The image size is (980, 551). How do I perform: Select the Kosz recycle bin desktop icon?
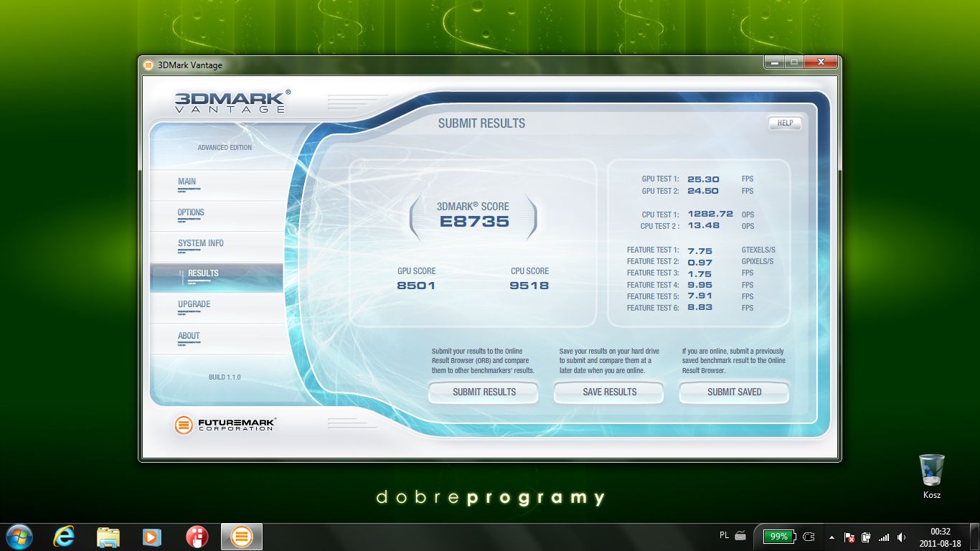932,476
